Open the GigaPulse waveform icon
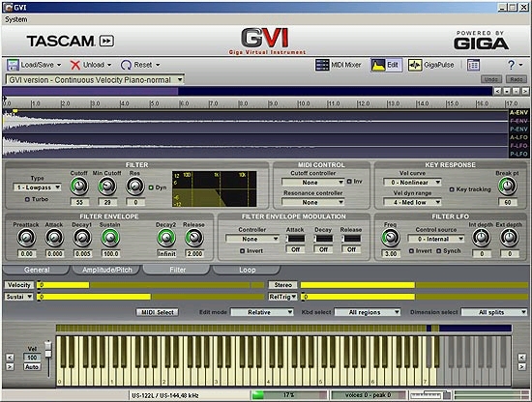 click(415, 65)
